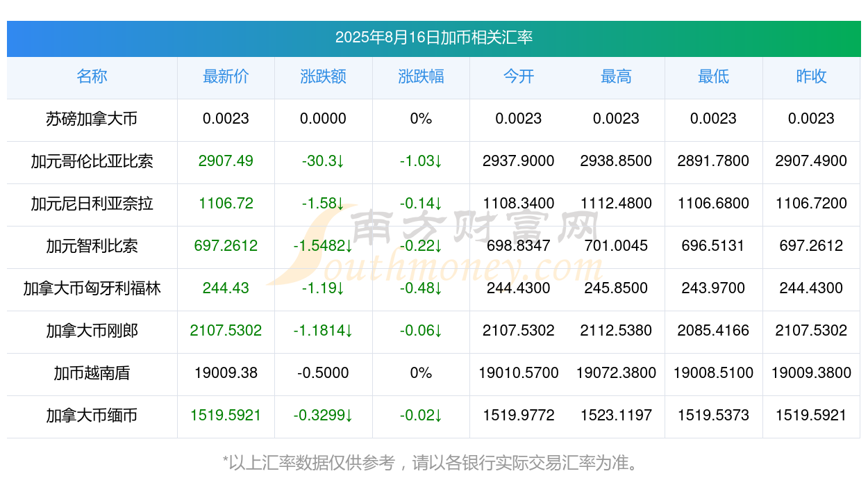Click high value 19072.3800
This screenshot has height=485, width=868.
pyautogui.click(x=616, y=373)
